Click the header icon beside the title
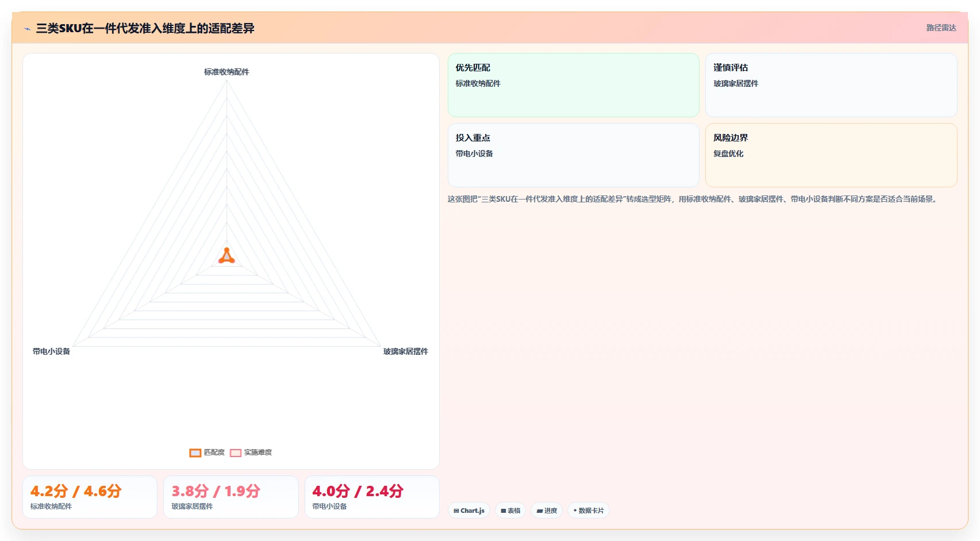This screenshot has height=541, width=980. pos(27,29)
